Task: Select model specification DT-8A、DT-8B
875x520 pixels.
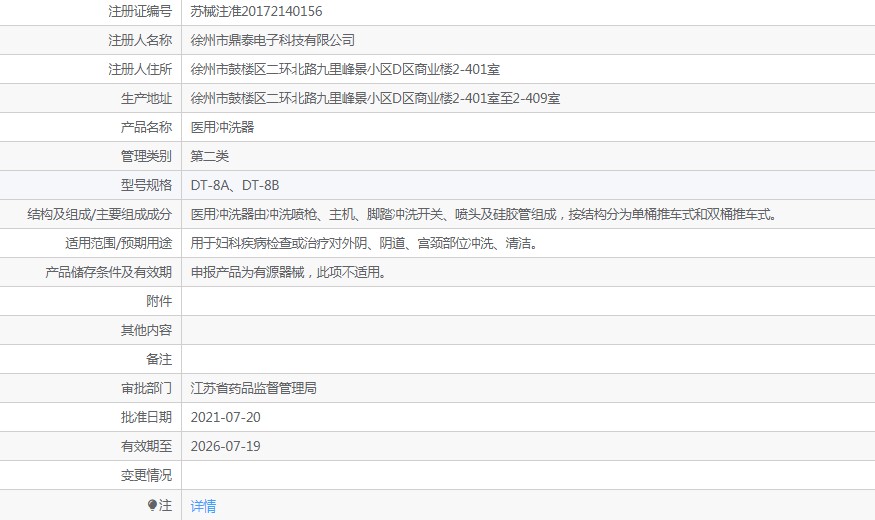Action: (234, 185)
